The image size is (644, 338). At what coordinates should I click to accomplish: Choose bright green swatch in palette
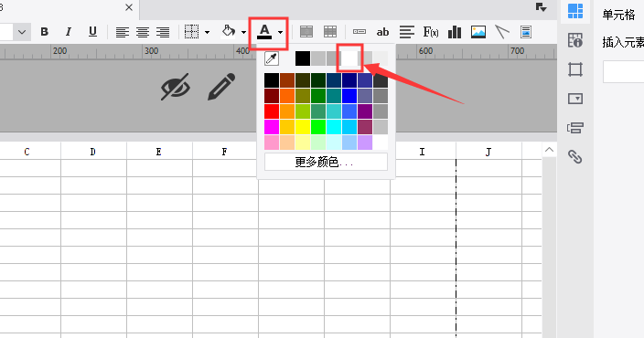pyautogui.click(x=318, y=127)
